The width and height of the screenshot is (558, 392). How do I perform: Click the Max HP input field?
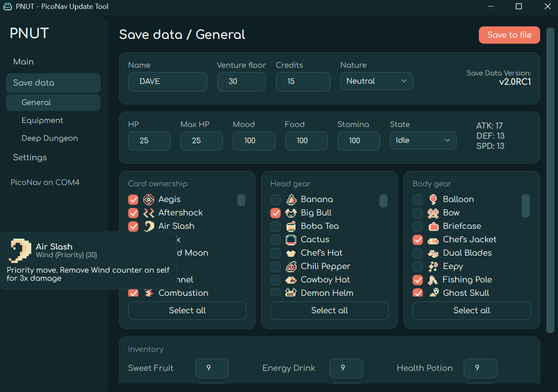coord(202,141)
